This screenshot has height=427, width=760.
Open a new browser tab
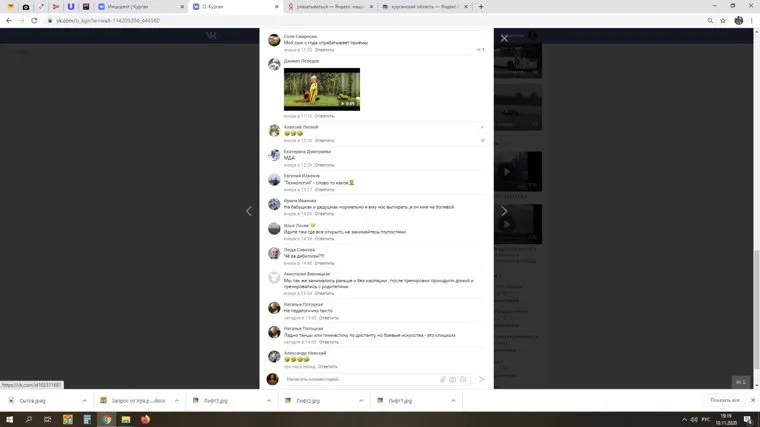coord(481,7)
